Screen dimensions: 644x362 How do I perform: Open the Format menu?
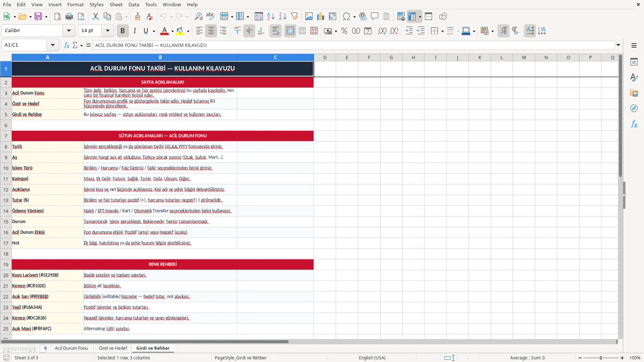click(x=75, y=4)
